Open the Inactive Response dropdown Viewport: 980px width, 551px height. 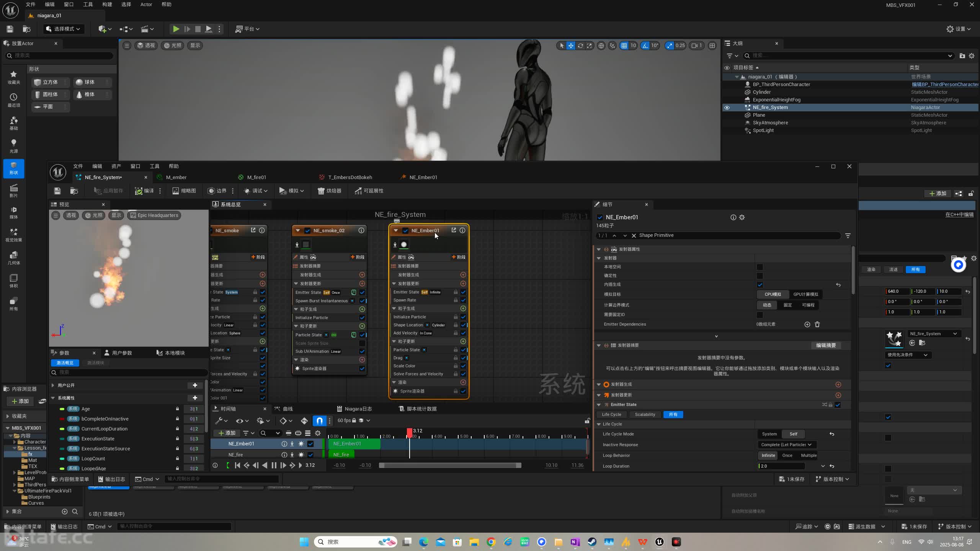pos(787,445)
